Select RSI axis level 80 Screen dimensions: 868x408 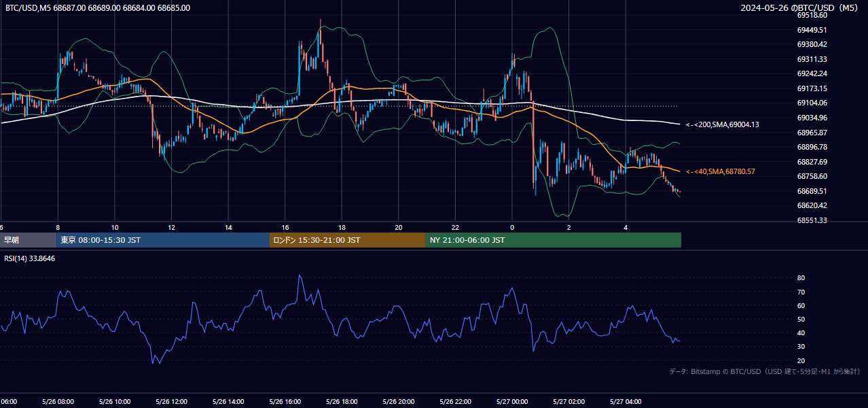(801, 278)
